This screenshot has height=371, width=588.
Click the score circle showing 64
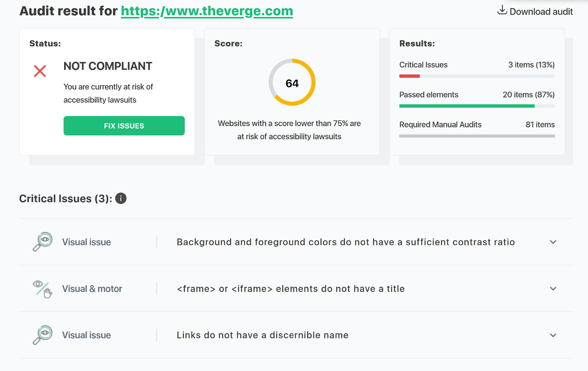[x=292, y=82]
